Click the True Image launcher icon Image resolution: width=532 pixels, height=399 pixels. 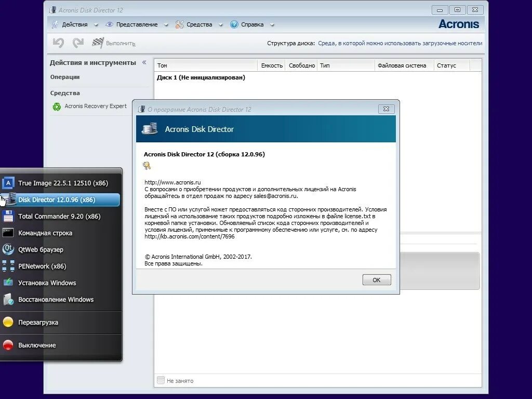click(x=8, y=183)
